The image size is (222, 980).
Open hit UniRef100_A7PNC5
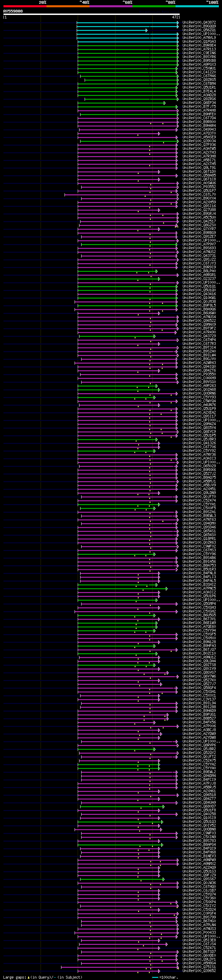point(199,589)
